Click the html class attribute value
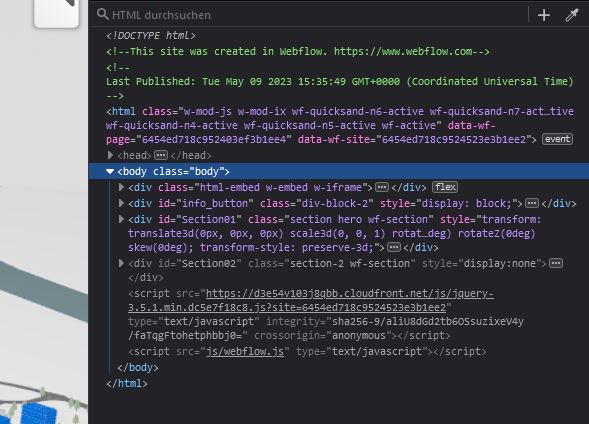This screenshot has height=424, width=589. click(x=340, y=118)
